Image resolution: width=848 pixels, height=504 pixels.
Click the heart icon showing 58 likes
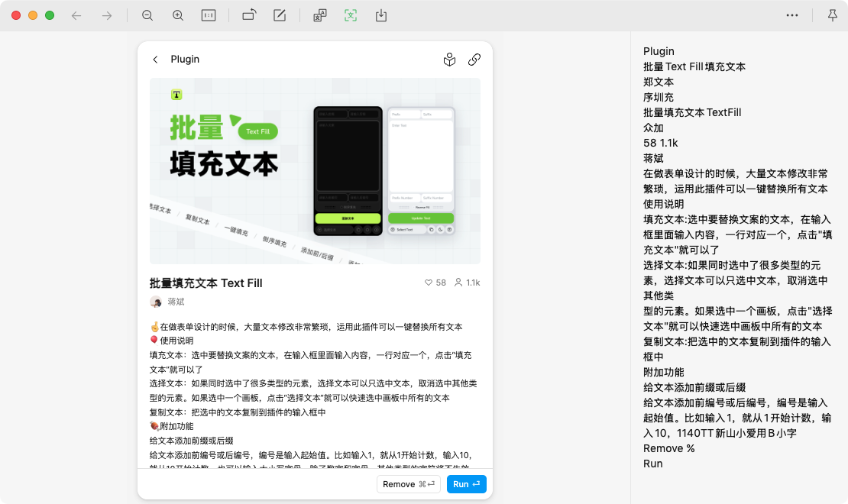point(429,283)
